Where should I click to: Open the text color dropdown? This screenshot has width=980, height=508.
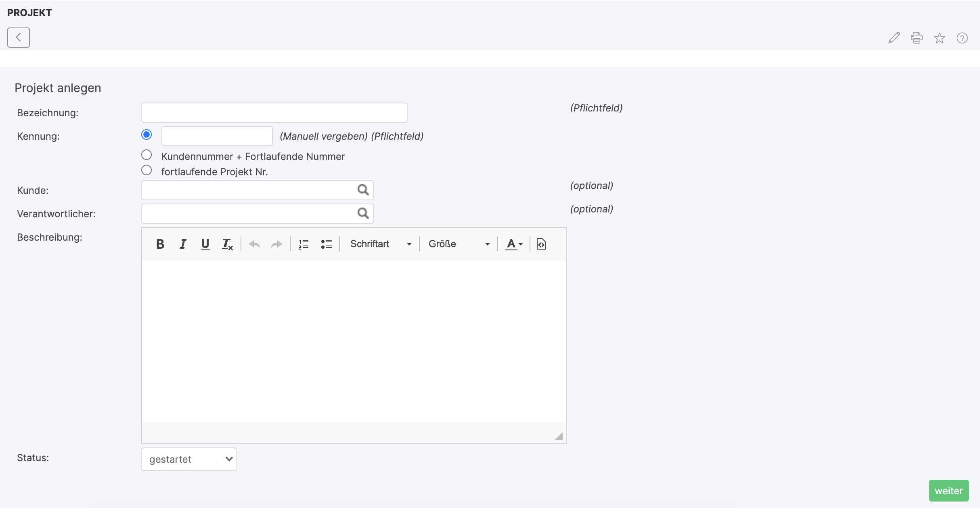[x=514, y=244]
